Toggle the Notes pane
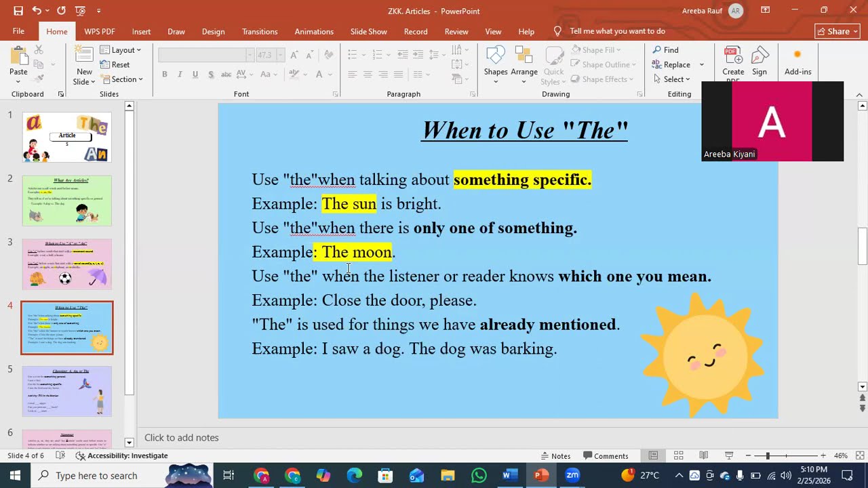 555,456
